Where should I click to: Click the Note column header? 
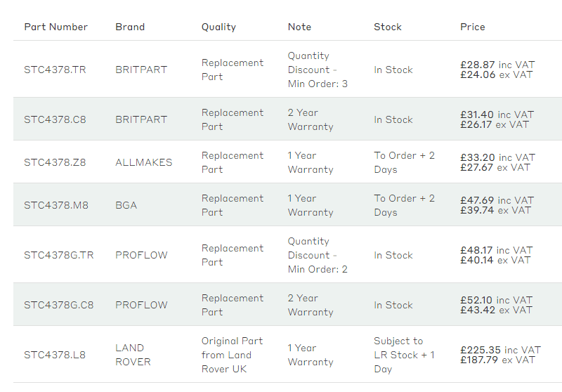click(300, 27)
